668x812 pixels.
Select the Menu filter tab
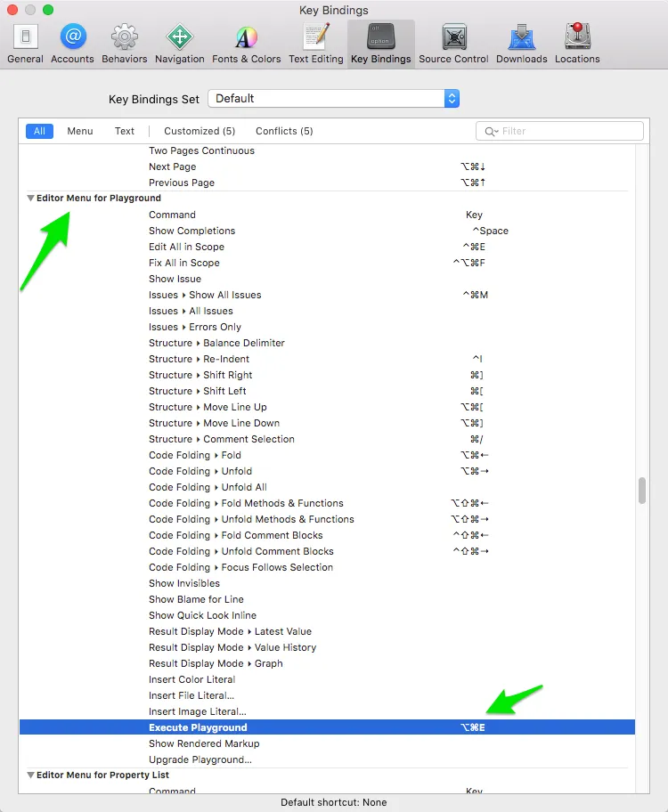point(80,131)
